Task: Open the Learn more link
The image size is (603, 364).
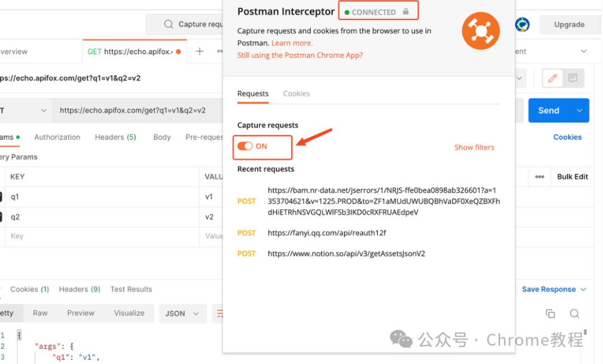Action: pos(292,43)
